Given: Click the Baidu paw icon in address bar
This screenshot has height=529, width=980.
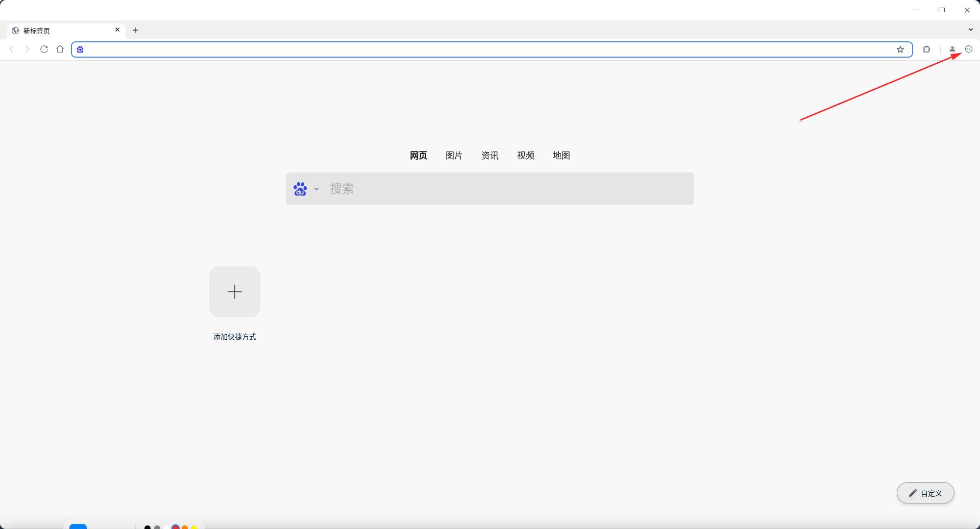Looking at the screenshot, I should [80, 49].
